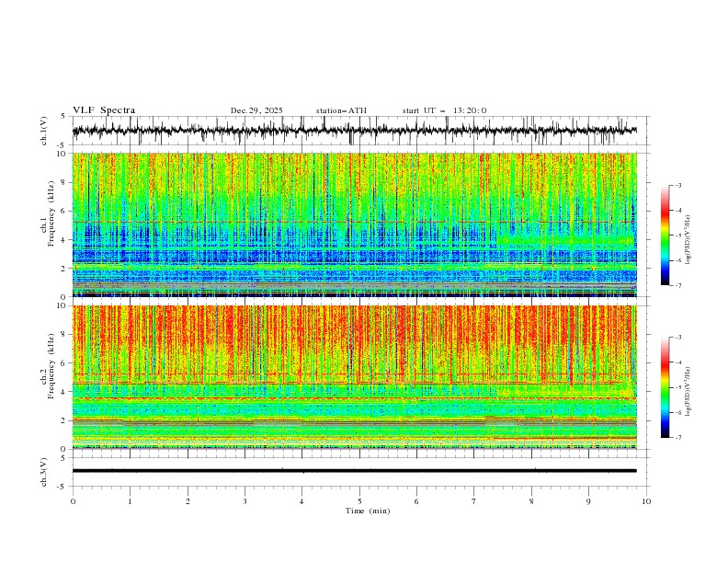Click the "-4" label on ch.2 colorbar
The height and width of the screenshot is (563, 728).
pyautogui.click(x=677, y=362)
